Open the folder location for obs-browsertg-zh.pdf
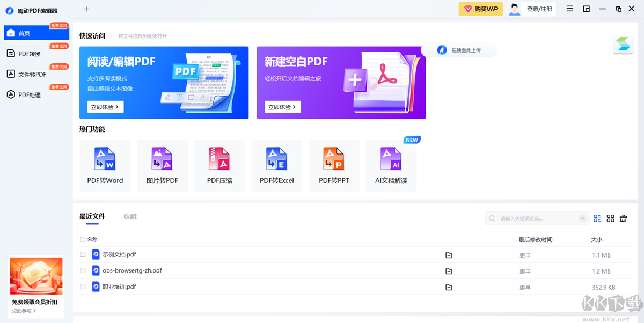 pyautogui.click(x=449, y=270)
